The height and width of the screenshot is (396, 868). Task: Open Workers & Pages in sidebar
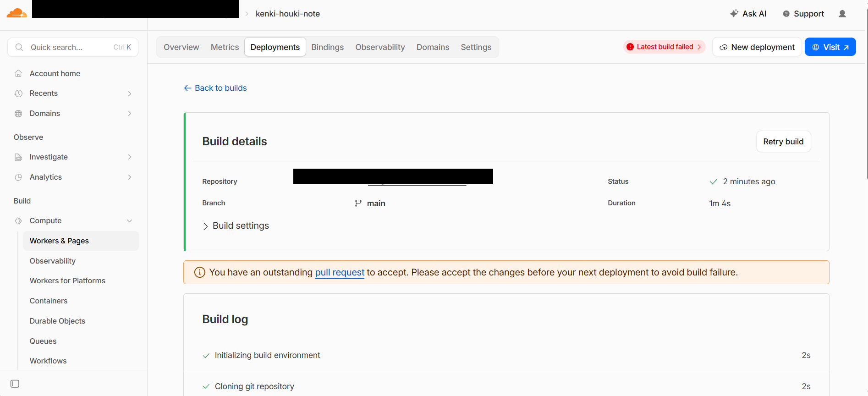click(81, 241)
